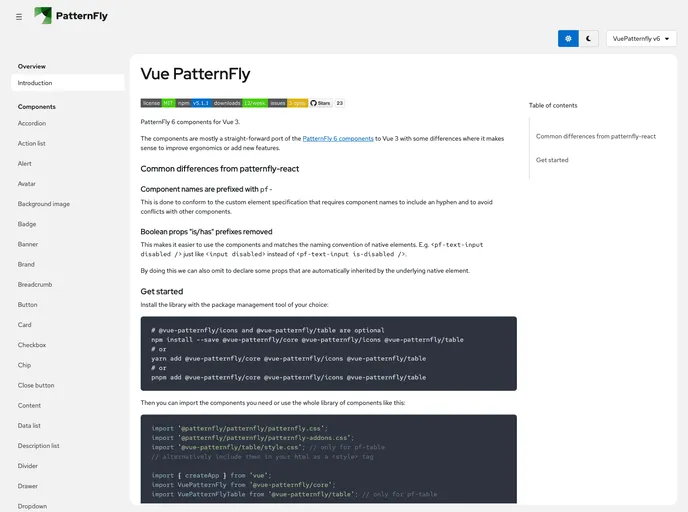688x512 pixels.
Task: Click the issues open badge
Action: pos(288,103)
